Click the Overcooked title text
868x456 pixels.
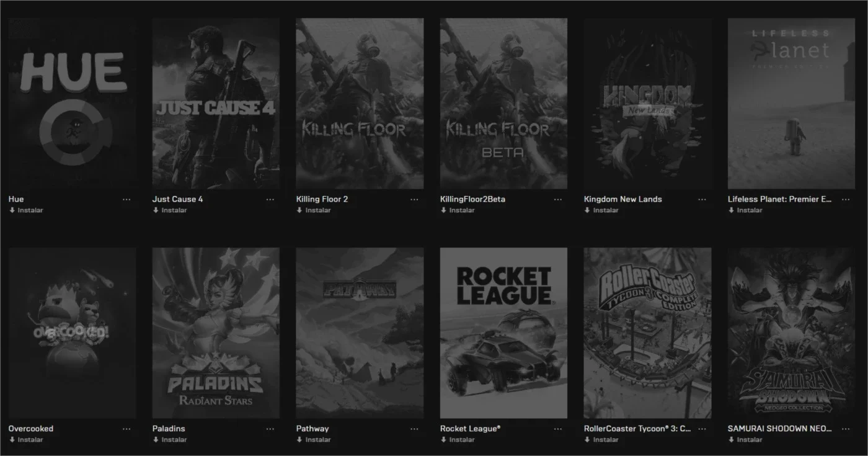click(31, 429)
